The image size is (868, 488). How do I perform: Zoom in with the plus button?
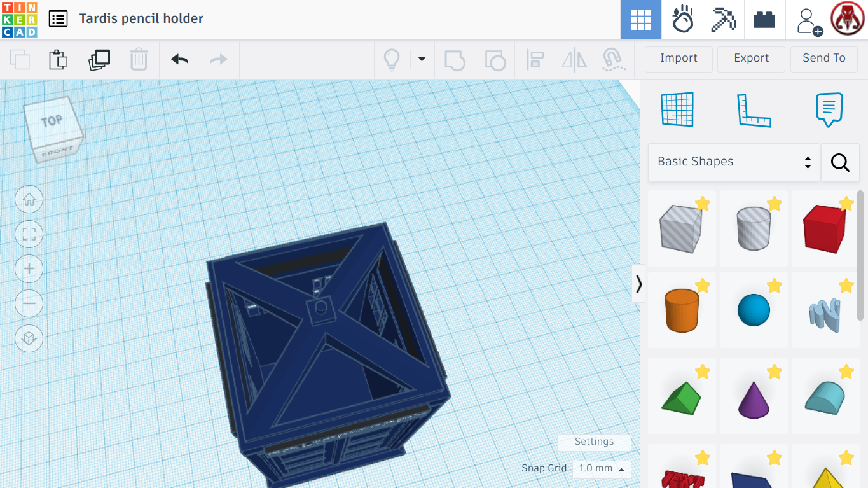(29, 269)
